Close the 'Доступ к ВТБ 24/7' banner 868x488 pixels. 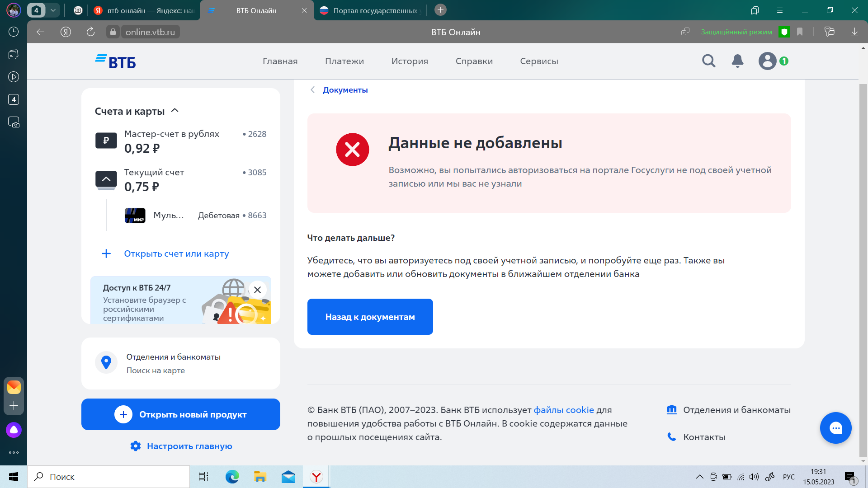tap(257, 290)
